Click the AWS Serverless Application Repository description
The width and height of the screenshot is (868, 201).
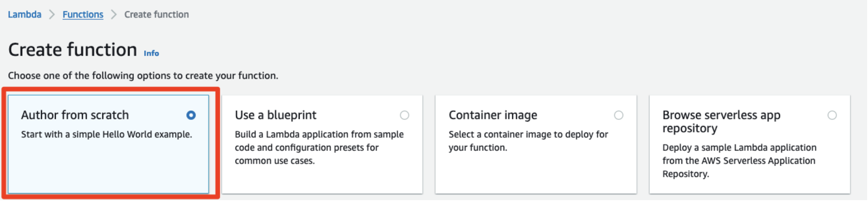coord(739,161)
